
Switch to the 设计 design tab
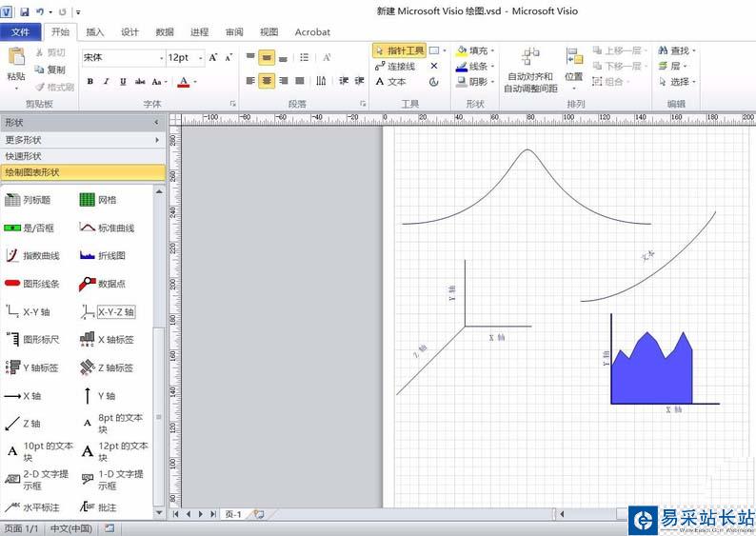click(x=129, y=32)
